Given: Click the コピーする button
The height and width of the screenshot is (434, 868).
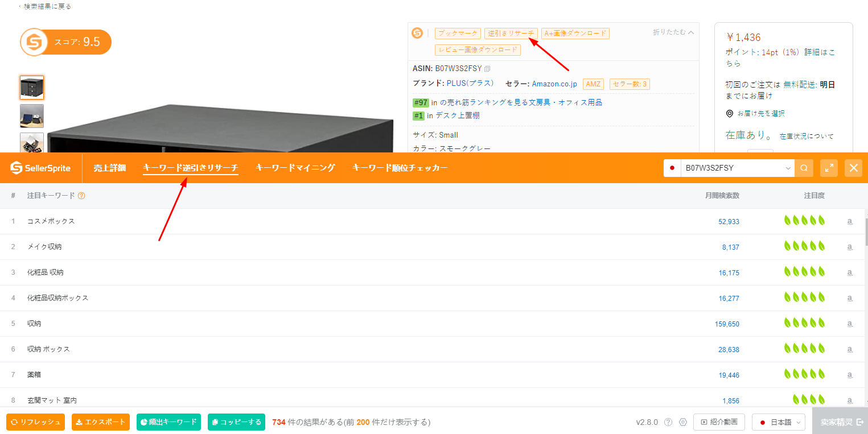Looking at the screenshot, I should [x=237, y=422].
